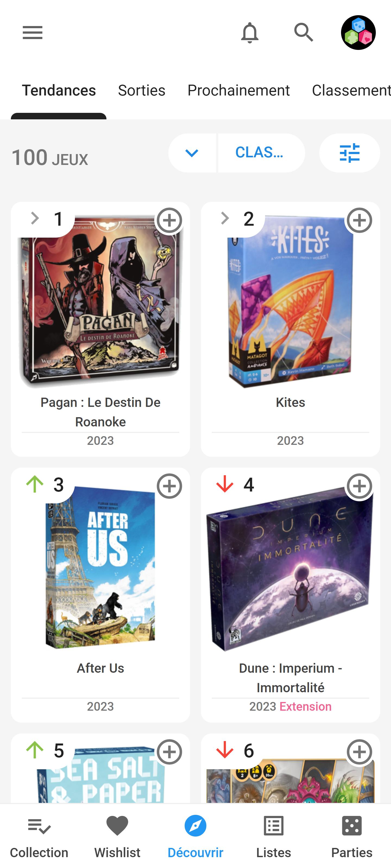Add Kites via its plus icon
The image size is (391, 868).
pos(359,220)
